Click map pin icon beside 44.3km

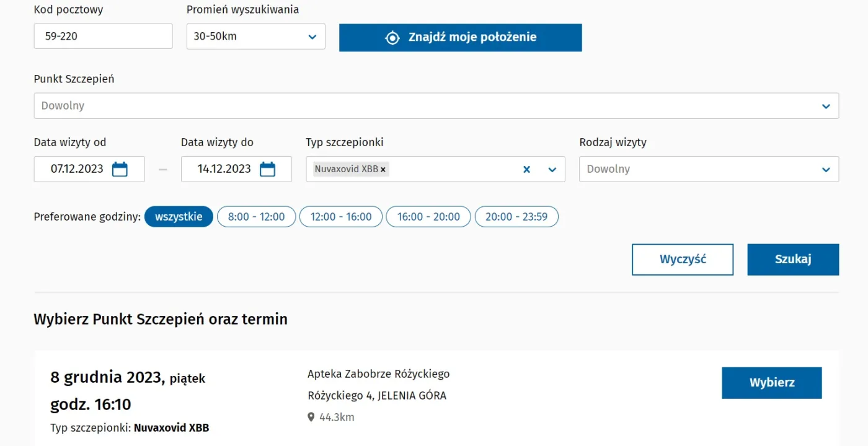(x=311, y=418)
